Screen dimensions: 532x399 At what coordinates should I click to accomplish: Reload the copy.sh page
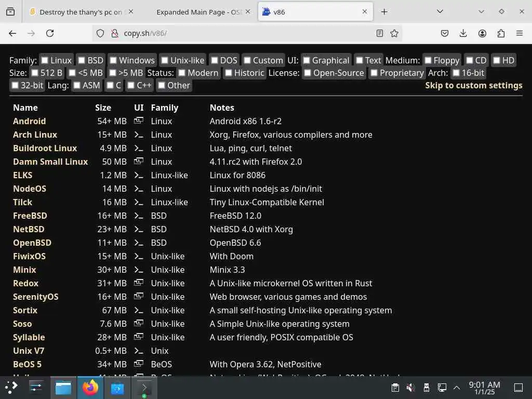point(50,33)
